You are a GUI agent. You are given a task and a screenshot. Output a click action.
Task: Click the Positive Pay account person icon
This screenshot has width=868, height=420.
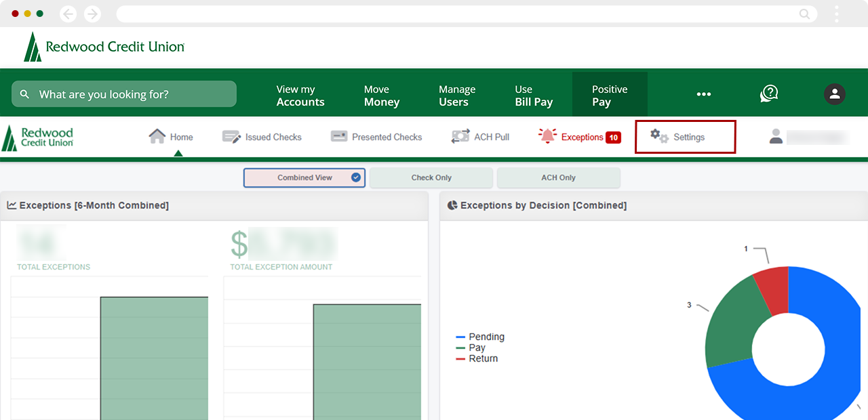point(776,136)
